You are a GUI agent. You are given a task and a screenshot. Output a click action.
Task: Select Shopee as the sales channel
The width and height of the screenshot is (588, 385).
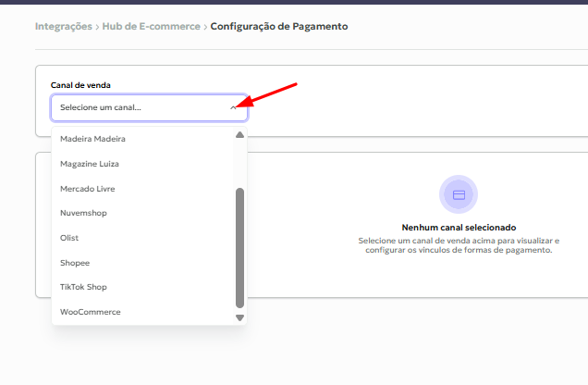tap(142, 263)
